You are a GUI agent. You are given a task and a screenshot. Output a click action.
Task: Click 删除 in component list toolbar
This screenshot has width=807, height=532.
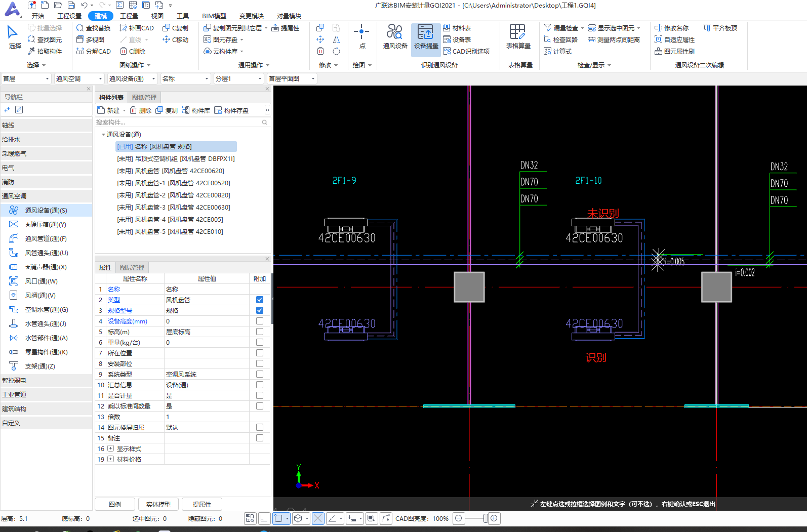tap(141, 110)
